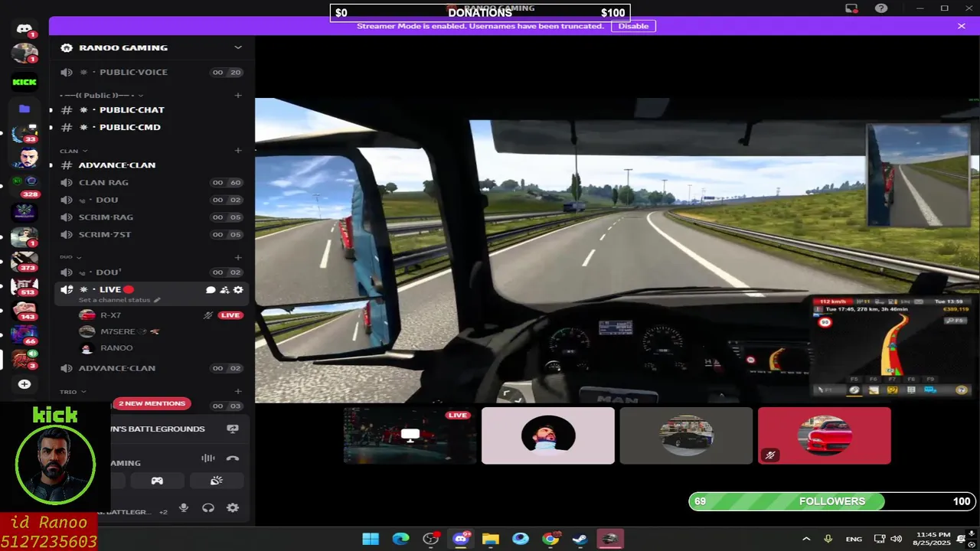Launch Microsoft Edge from taskbar
Screen dimensions: 980x551
click(x=400, y=539)
